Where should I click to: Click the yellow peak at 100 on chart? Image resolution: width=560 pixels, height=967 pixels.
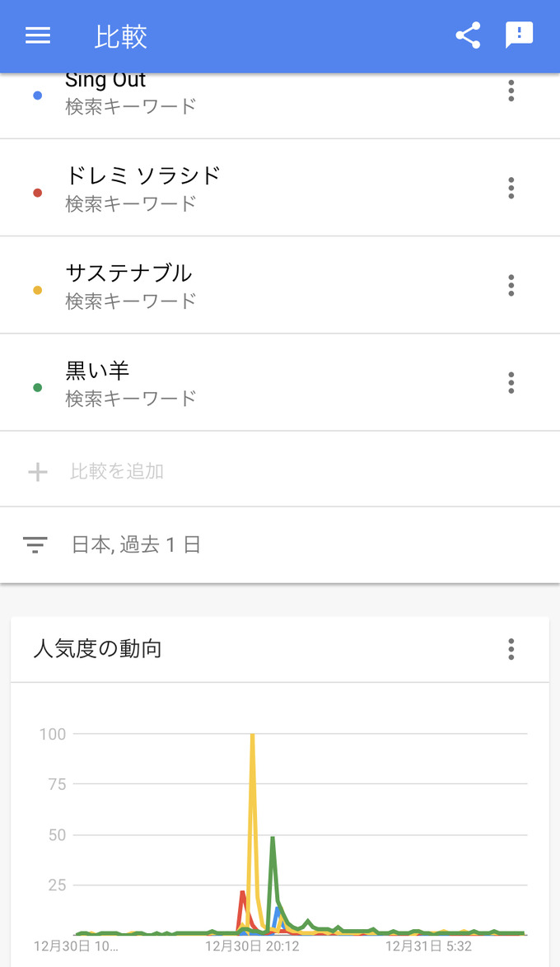[252, 736]
